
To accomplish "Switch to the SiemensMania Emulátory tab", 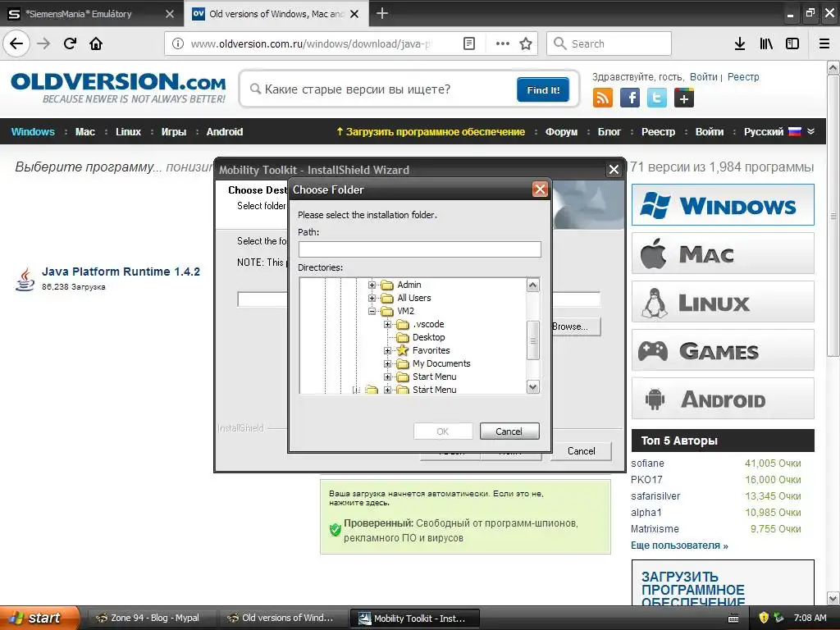I will 91,13.
